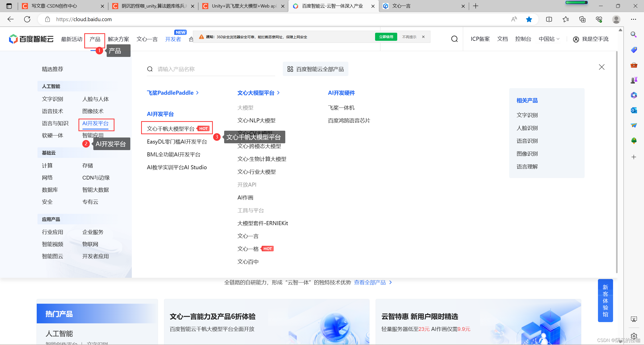
Task: Open the Edge sidebar search icon
Action: click(x=634, y=34)
